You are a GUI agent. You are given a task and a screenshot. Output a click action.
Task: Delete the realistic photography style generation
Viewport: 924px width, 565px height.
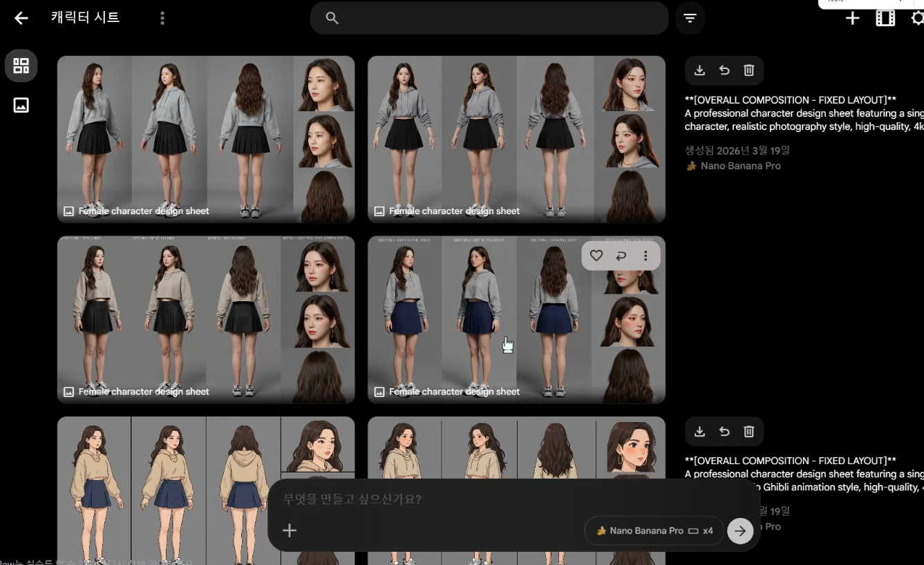point(748,70)
